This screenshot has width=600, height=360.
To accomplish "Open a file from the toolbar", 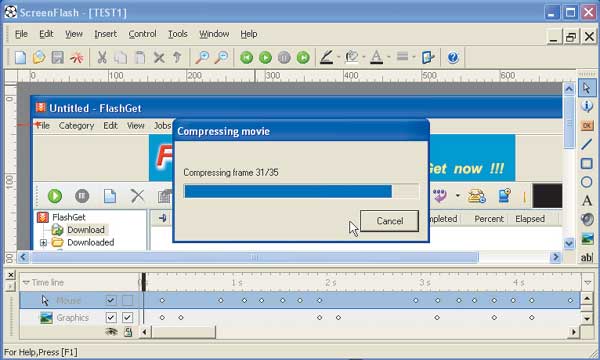I will click(x=39, y=58).
